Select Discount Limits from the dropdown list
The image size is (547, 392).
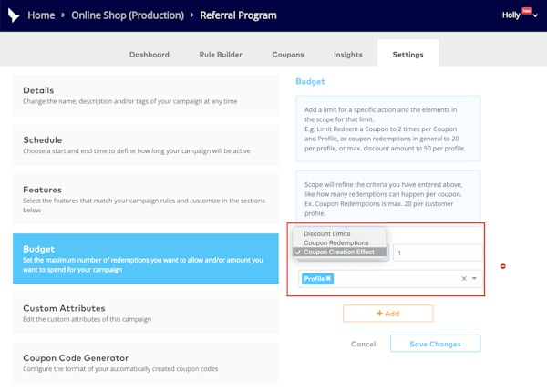pyautogui.click(x=326, y=234)
